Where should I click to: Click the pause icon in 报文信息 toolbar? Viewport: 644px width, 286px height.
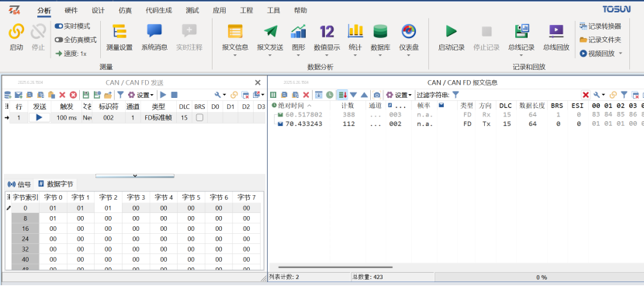click(273, 95)
